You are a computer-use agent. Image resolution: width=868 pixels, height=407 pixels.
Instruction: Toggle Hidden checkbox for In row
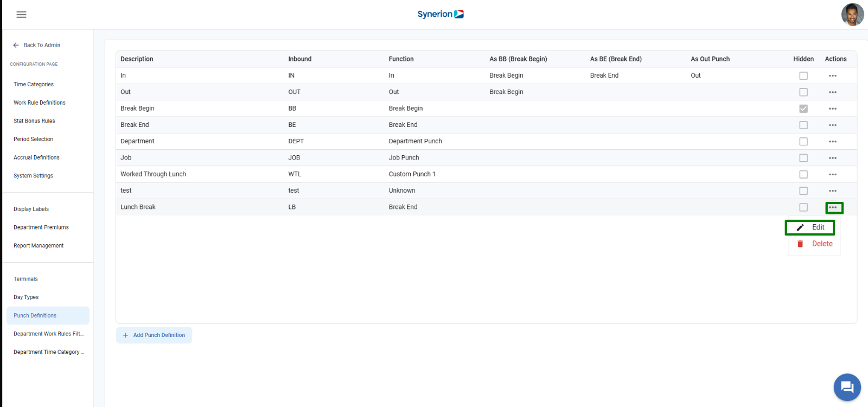click(x=803, y=76)
